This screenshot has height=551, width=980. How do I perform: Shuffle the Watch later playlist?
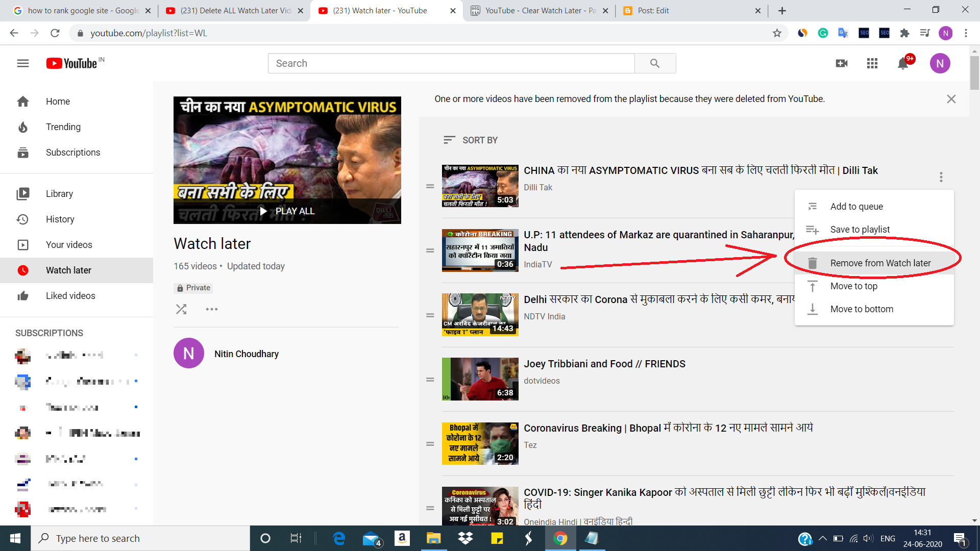click(x=181, y=309)
